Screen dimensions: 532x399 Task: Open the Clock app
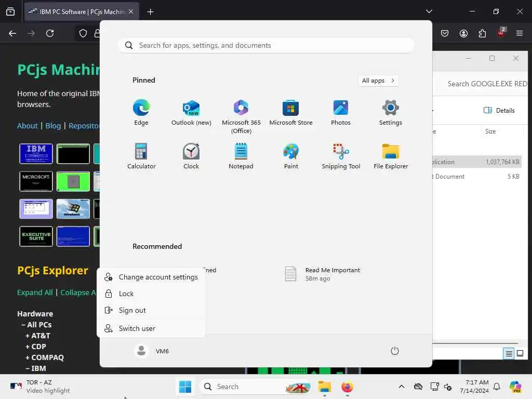coord(191,156)
